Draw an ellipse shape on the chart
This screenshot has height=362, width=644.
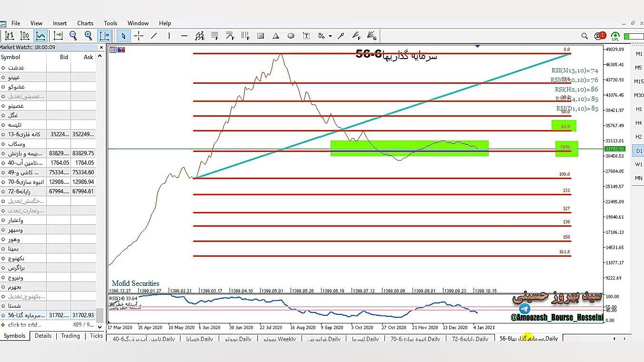click(x=291, y=36)
